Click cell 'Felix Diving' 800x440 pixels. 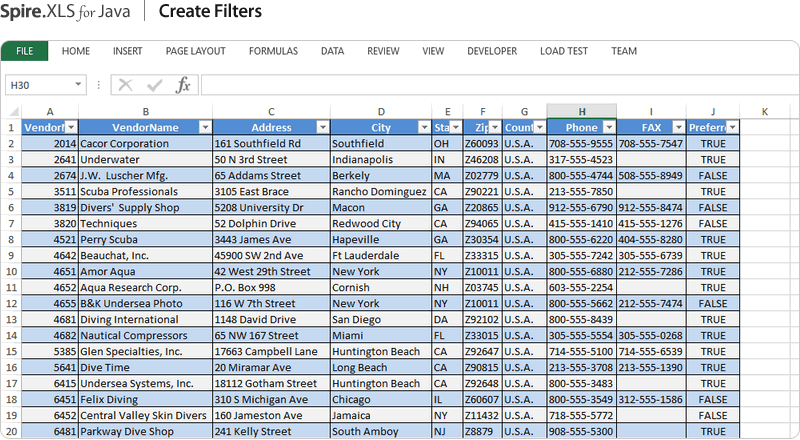coord(145,399)
